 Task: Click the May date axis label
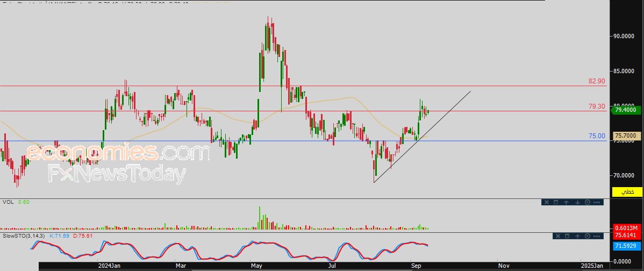click(x=256, y=266)
